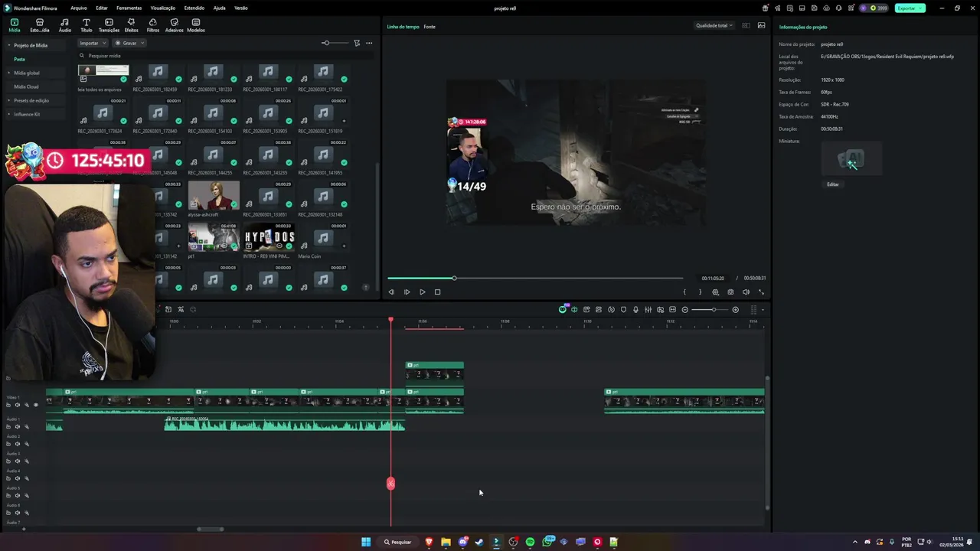The height and width of the screenshot is (551, 980).
Task: Click the timeline voiceover microphone icon
Action: point(635,309)
